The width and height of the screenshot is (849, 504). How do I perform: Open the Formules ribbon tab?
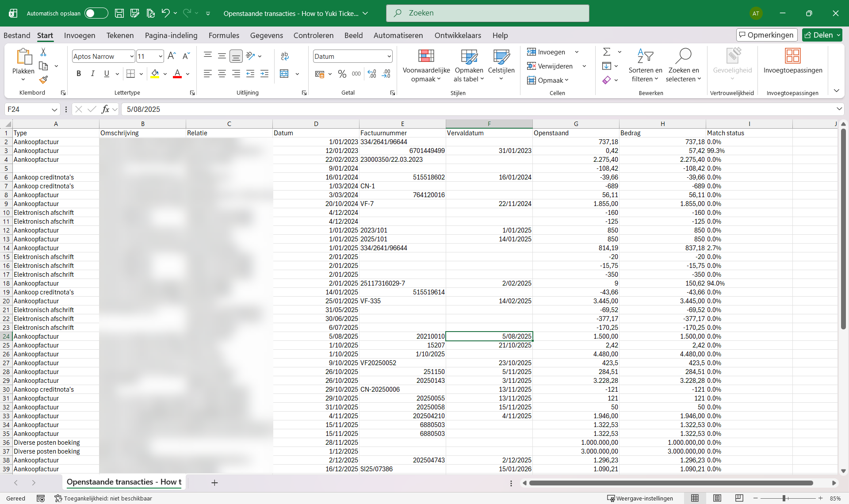[x=224, y=35]
